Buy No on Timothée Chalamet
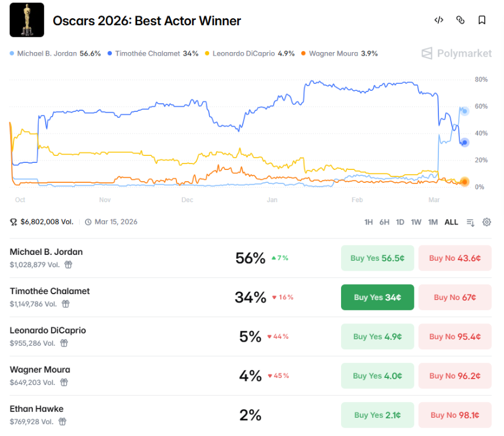Screen dimensions: 504x436 [454, 297]
